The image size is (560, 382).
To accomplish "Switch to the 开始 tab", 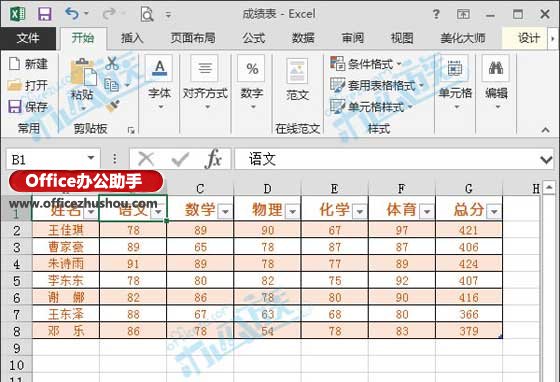I will pyautogui.click(x=83, y=38).
